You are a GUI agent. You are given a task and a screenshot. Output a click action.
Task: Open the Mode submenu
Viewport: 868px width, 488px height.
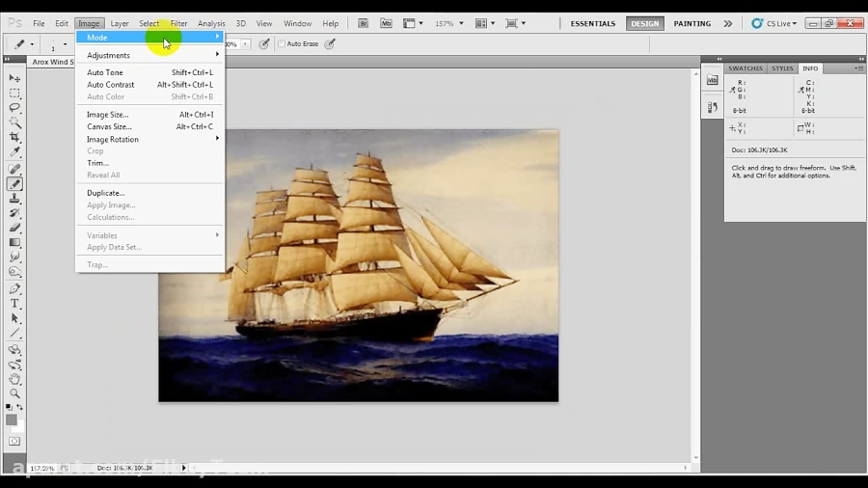point(149,37)
